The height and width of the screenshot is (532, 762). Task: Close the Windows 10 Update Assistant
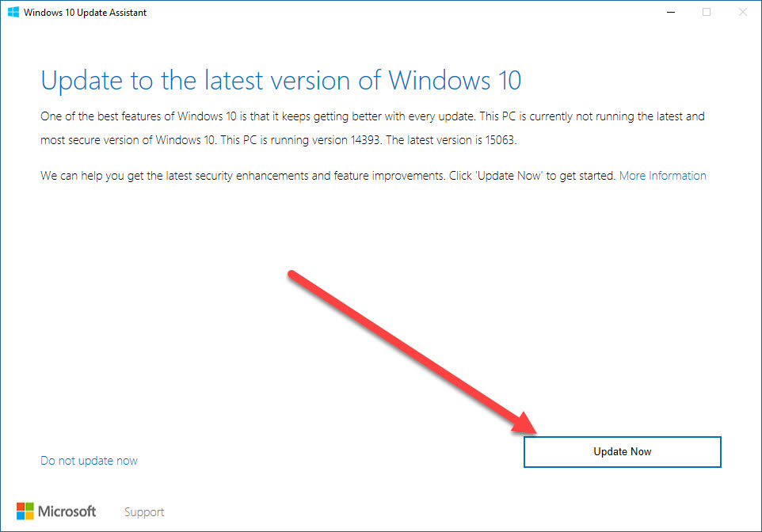tap(742, 12)
